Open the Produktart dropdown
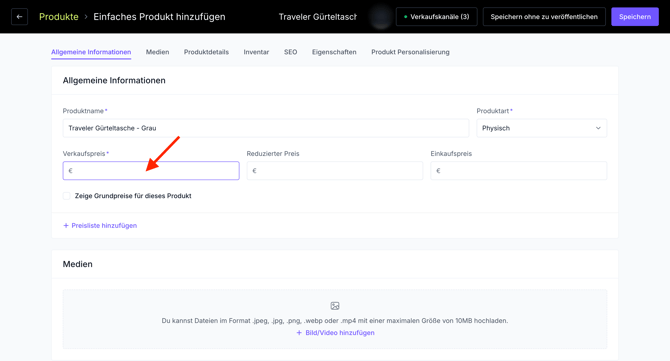This screenshot has height=361, width=670. [x=541, y=128]
